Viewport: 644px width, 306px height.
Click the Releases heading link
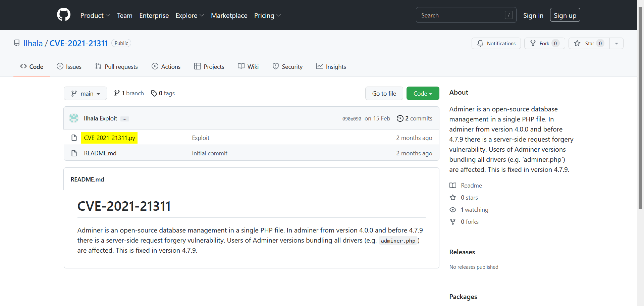coord(462,252)
